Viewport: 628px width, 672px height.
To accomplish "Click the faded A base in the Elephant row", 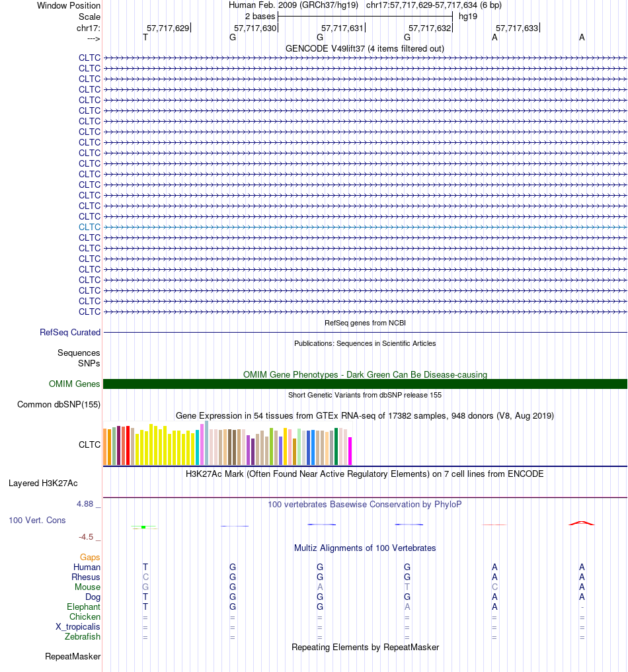I will pos(407,607).
